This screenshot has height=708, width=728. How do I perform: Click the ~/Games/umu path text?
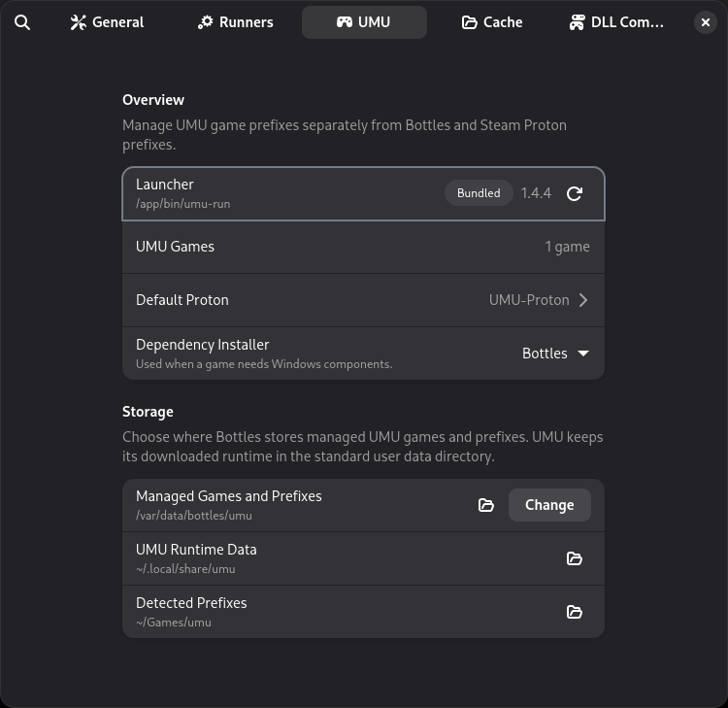(x=174, y=623)
